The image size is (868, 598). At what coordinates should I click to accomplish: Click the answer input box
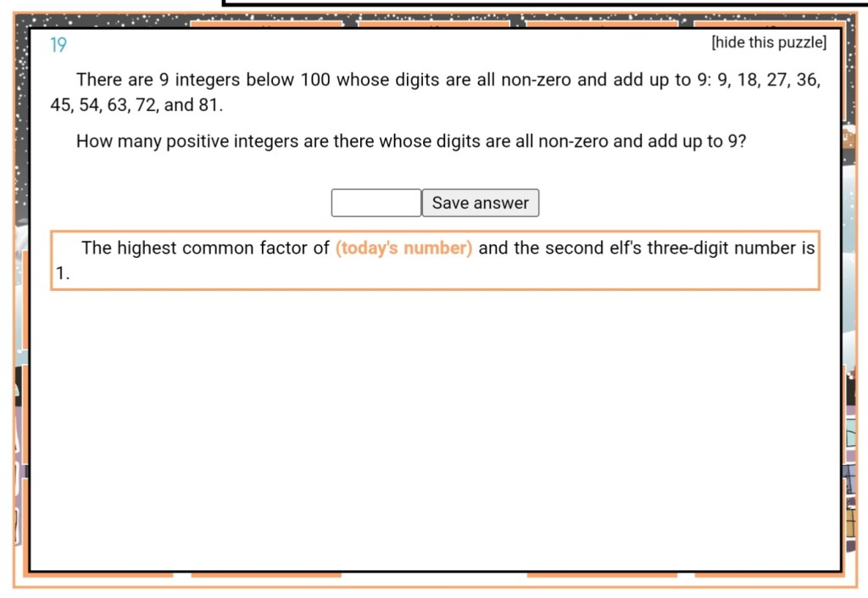[x=376, y=203]
